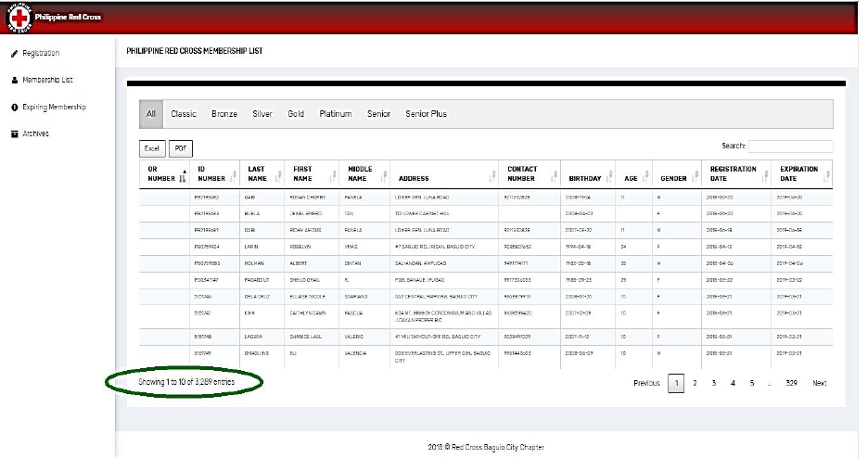Click the Search input field
The image size is (868, 459).
click(x=790, y=147)
